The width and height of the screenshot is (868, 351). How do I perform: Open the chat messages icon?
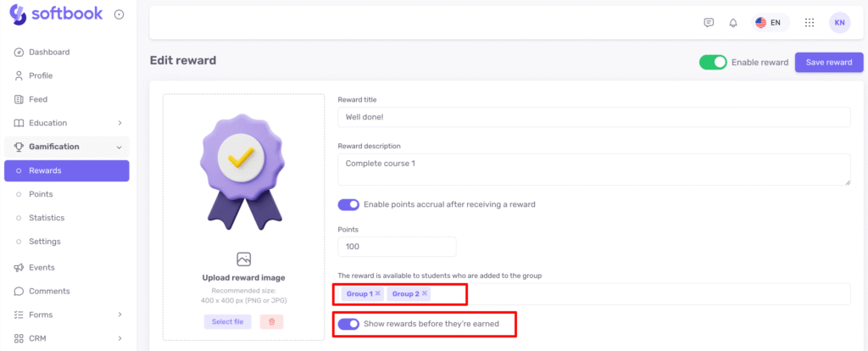click(709, 23)
